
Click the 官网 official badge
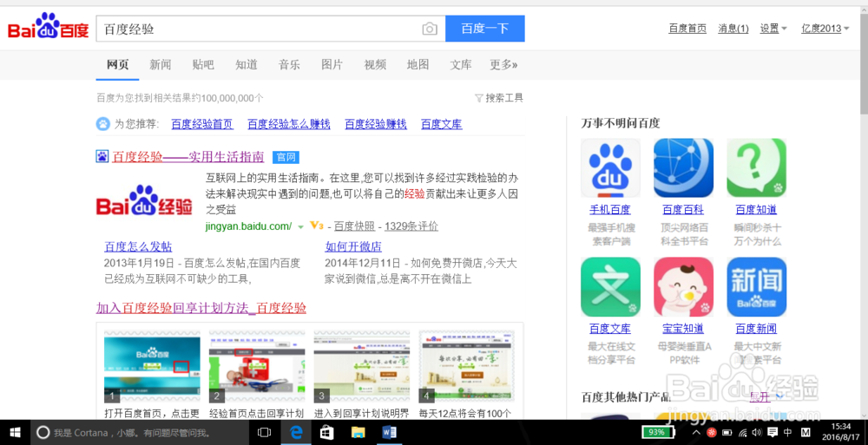tap(286, 157)
